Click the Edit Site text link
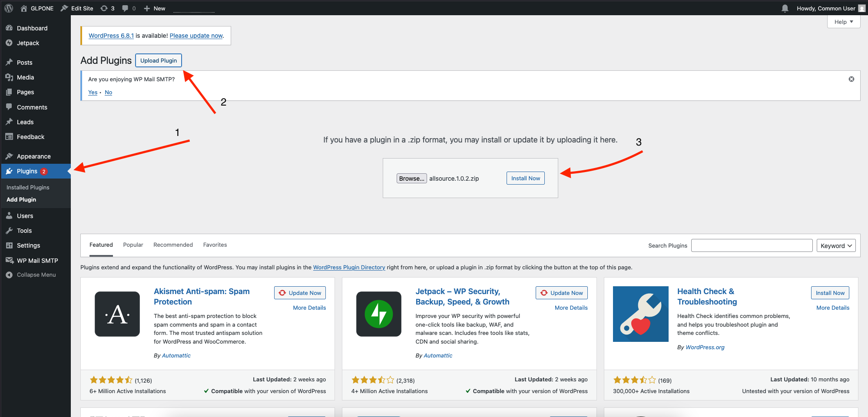 [x=82, y=8]
